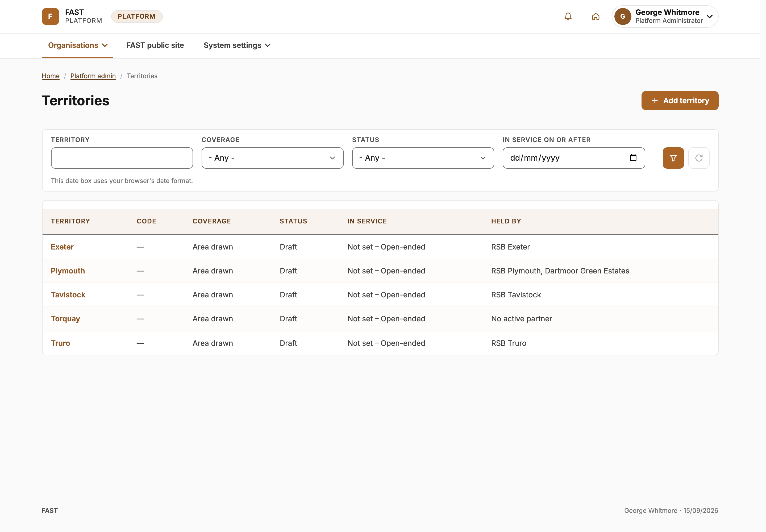Image resolution: width=766 pixels, height=532 pixels.
Task: Select 'RSB Exeter' cell
Action: [x=510, y=247]
